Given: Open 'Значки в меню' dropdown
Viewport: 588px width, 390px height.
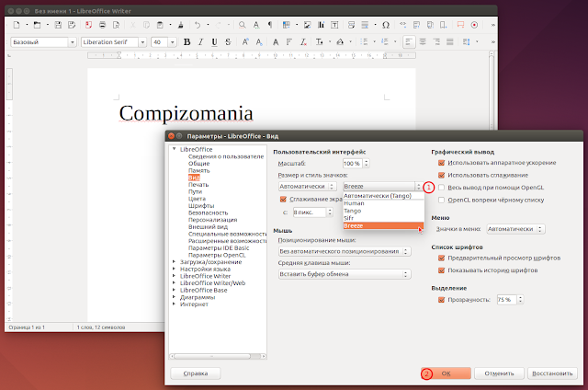Looking at the screenshot, I should coord(515,229).
